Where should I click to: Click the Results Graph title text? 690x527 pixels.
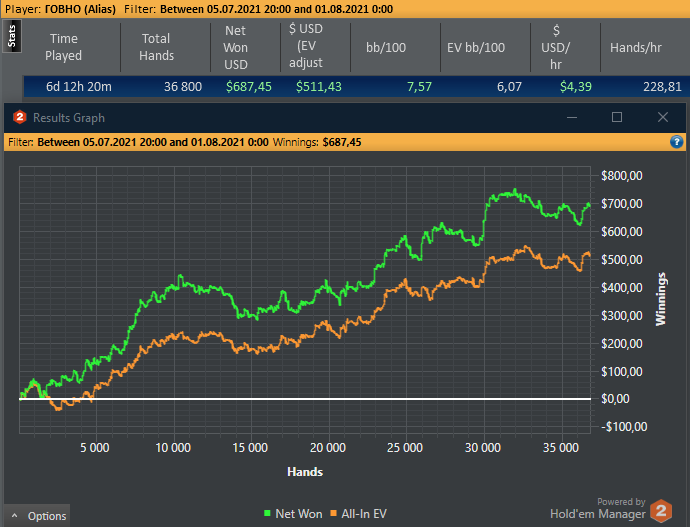pos(69,118)
